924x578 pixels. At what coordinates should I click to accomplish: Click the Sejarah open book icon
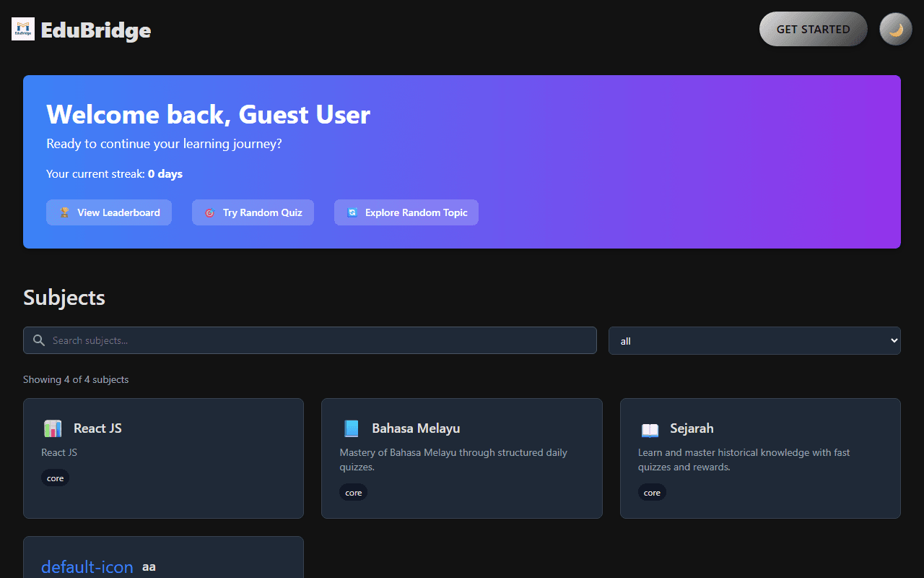tap(650, 429)
